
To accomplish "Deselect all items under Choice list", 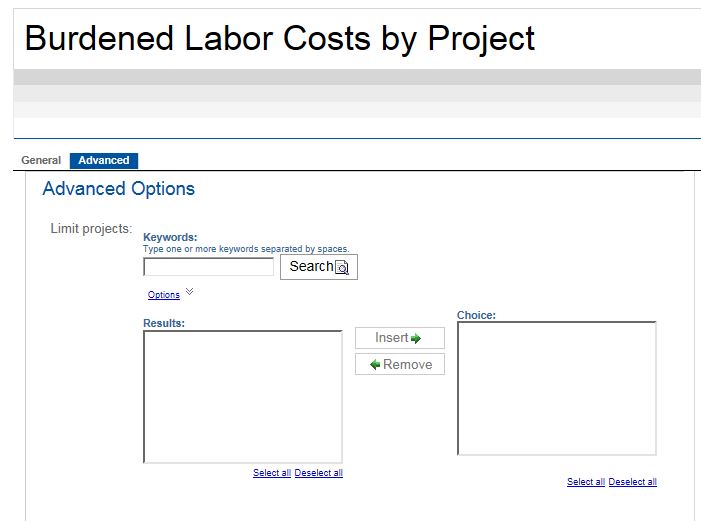I will click(633, 482).
